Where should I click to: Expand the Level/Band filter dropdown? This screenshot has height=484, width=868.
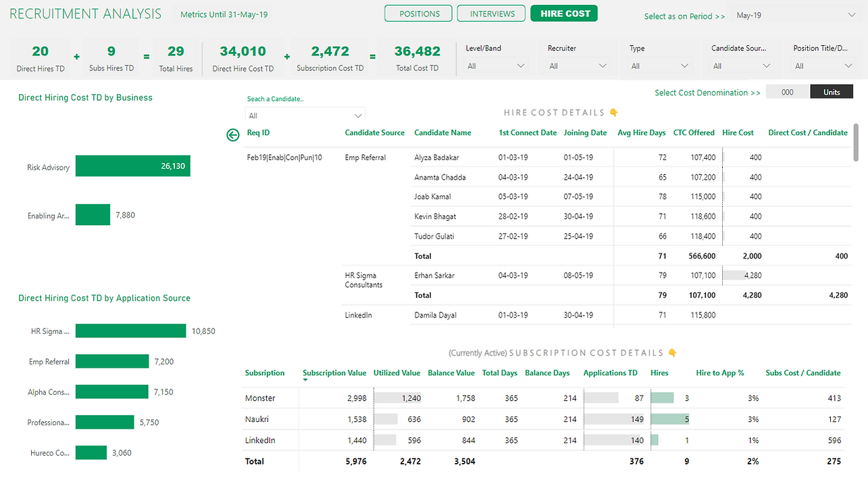coord(496,66)
